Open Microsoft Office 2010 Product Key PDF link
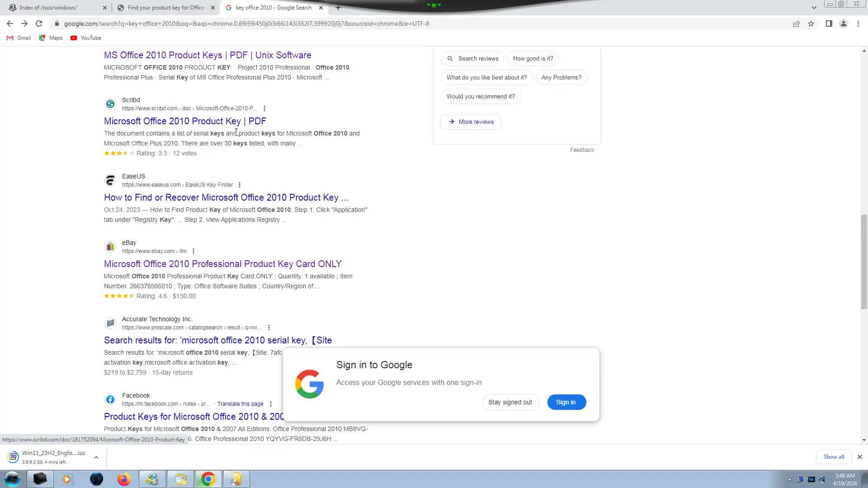This screenshot has width=868, height=488. 185,121
